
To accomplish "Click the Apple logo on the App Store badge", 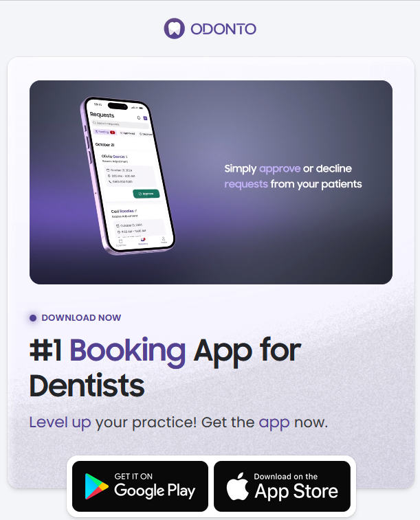I will 238,486.
